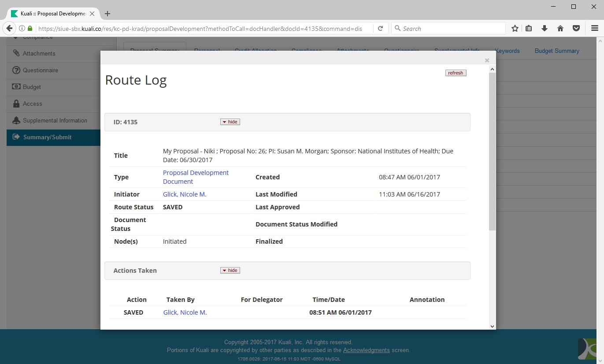Click the Questionnaire question-mark icon
Viewport: 604px width, 364px height.
(16, 70)
